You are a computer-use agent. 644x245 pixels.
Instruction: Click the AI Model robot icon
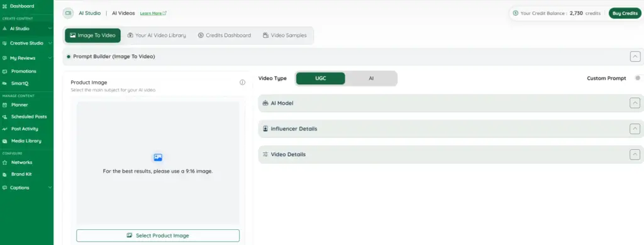[265, 103]
